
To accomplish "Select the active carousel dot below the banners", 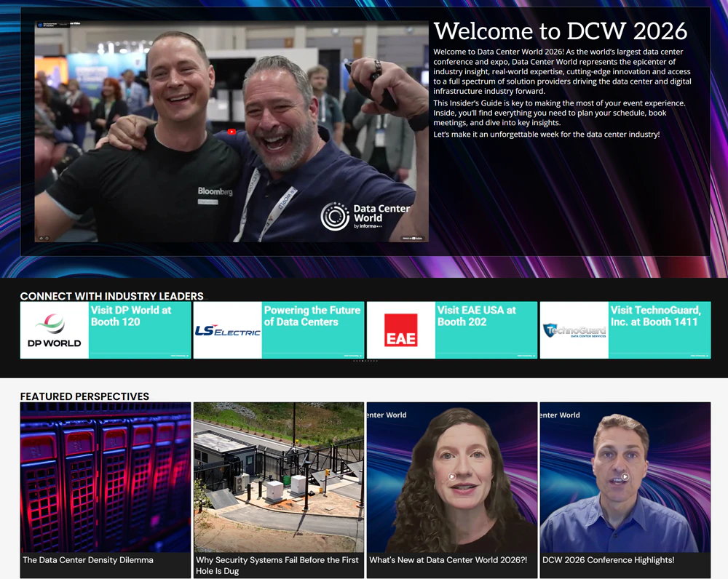I will [x=363, y=361].
